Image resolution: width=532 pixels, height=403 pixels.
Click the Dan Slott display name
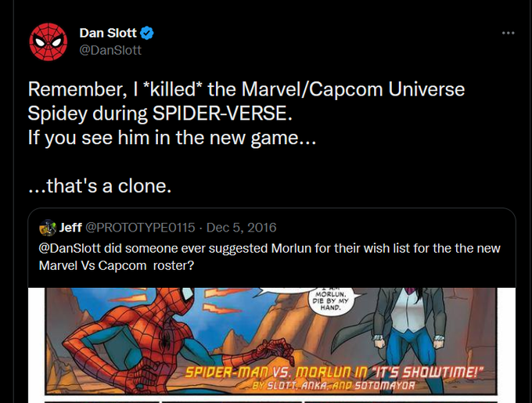(108, 33)
